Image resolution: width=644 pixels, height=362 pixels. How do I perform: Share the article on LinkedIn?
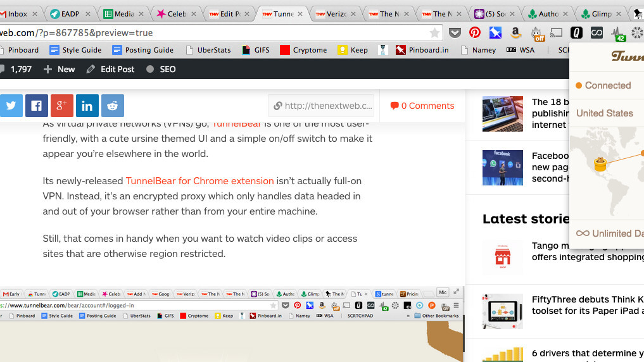87,106
